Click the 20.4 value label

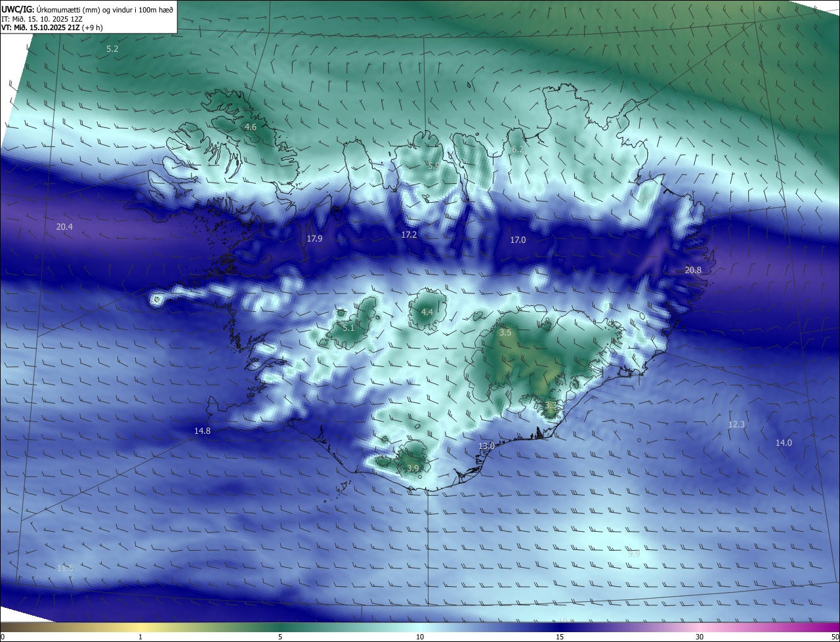pos(64,226)
